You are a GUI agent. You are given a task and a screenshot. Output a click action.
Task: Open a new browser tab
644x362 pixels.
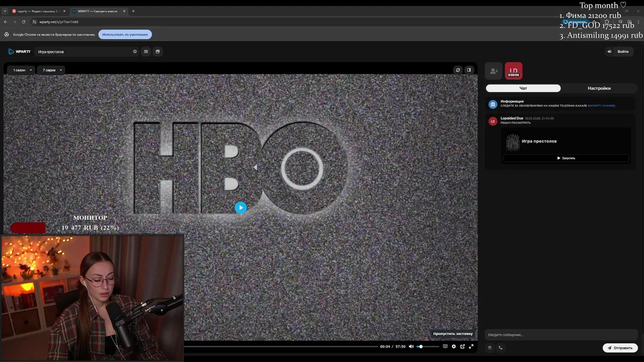[x=133, y=11]
